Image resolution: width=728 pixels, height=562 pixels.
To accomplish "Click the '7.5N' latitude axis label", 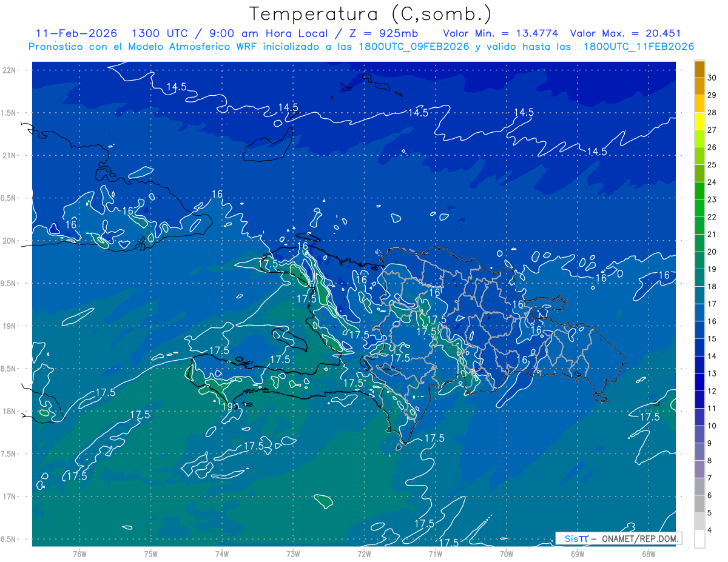I will pos(9,454).
